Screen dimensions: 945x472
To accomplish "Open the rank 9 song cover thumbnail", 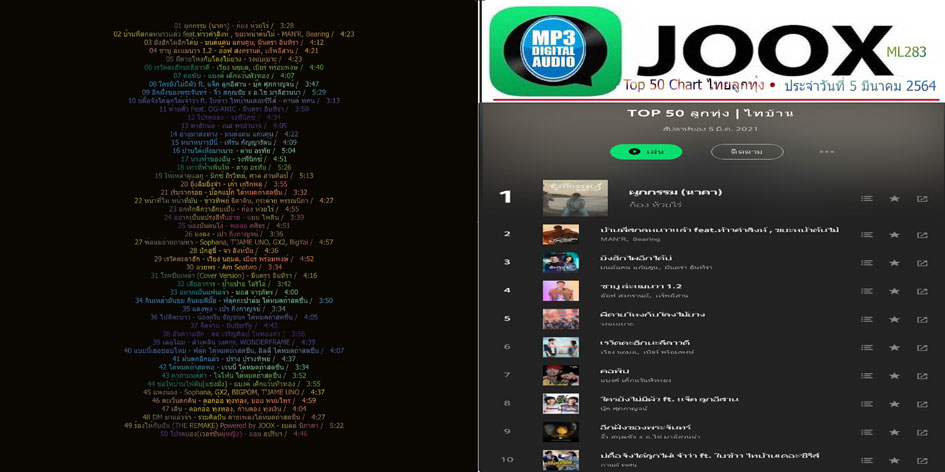I will [560, 432].
